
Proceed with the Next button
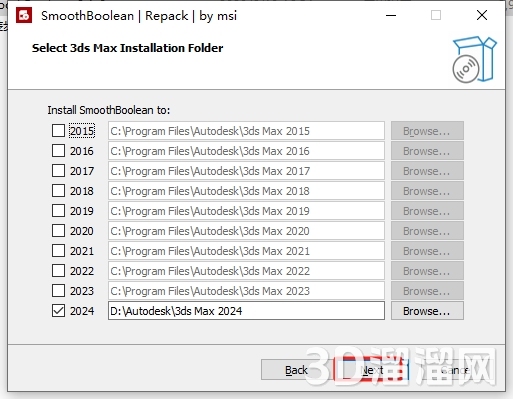(x=371, y=370)
